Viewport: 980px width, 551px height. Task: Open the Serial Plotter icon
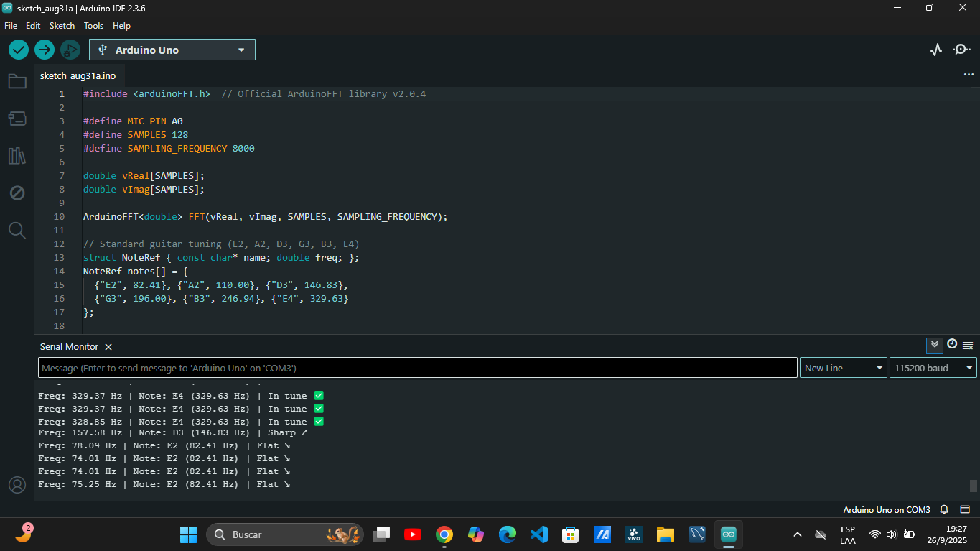pos(936,50)
